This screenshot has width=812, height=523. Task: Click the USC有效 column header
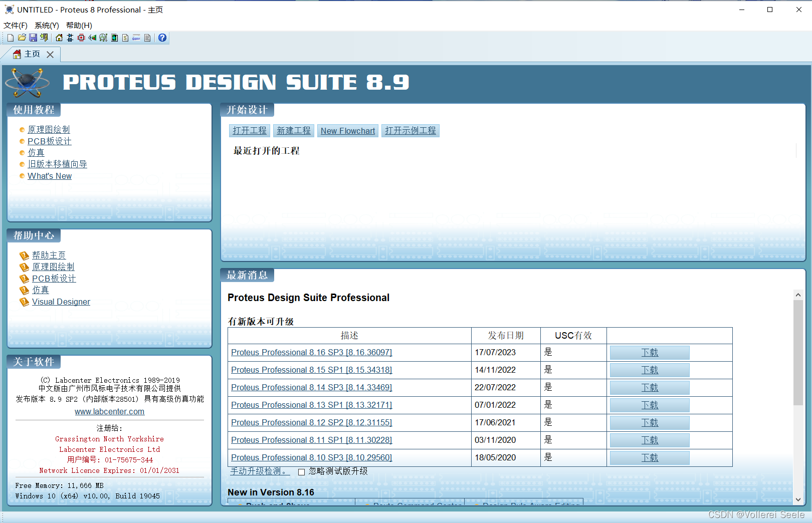tap(573, 336)
